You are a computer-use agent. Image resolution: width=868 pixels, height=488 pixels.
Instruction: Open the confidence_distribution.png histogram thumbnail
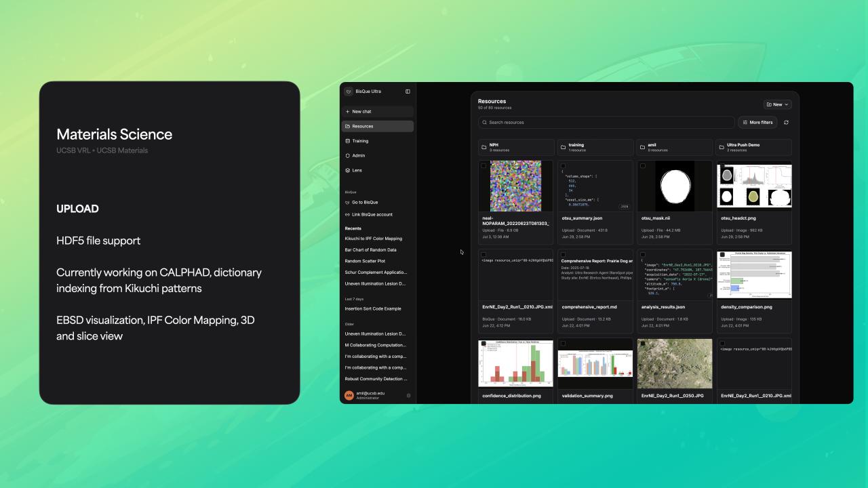pyautogui.click(x=516, y=363)
